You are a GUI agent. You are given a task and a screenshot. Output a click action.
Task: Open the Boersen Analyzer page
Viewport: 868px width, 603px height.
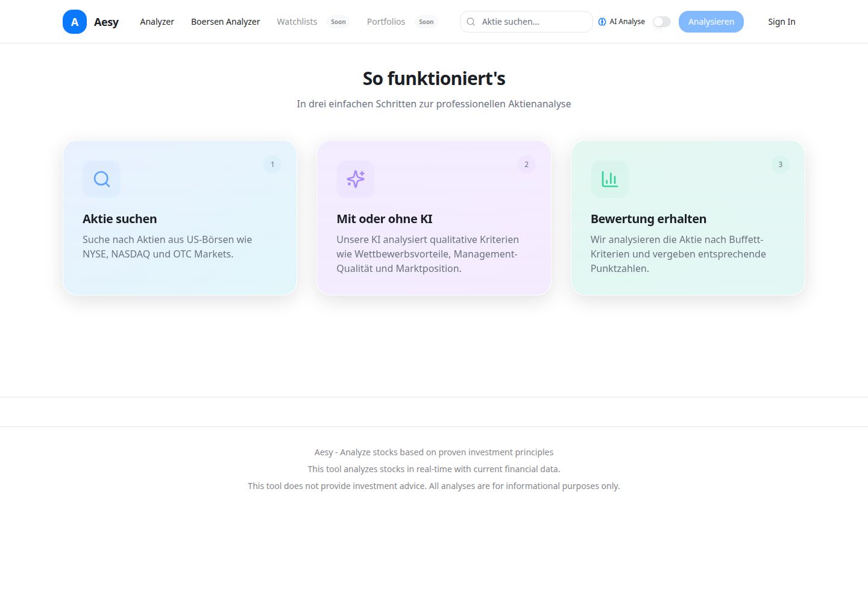pos(225,22)
